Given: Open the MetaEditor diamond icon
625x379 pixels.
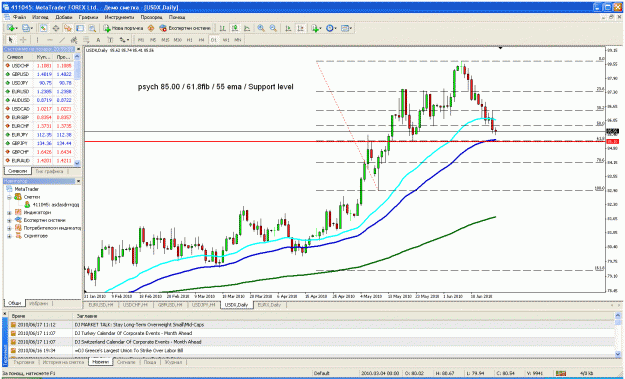Looking at the screenshot, I should coord(151,28).
